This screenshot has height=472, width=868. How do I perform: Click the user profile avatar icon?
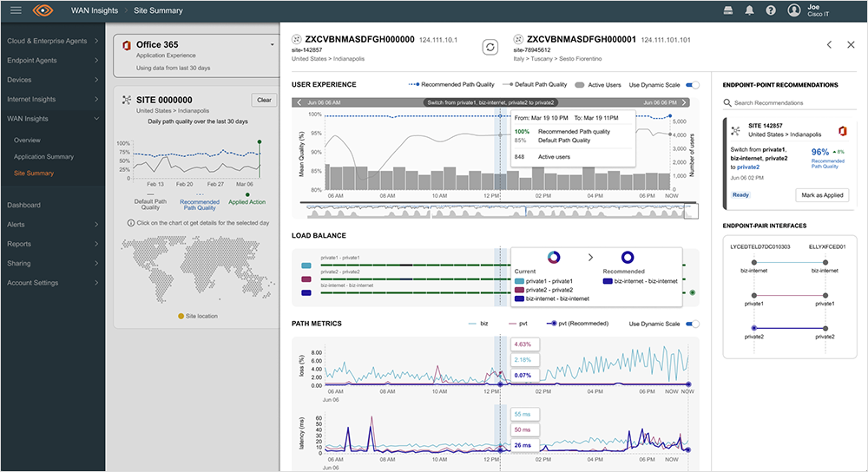[x=794, y=10]
